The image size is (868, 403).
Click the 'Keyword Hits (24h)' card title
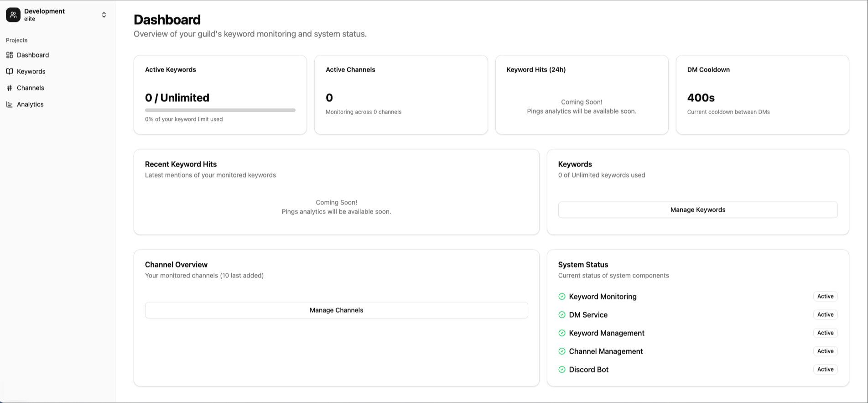pyautogui.click(x=536, y=69)
